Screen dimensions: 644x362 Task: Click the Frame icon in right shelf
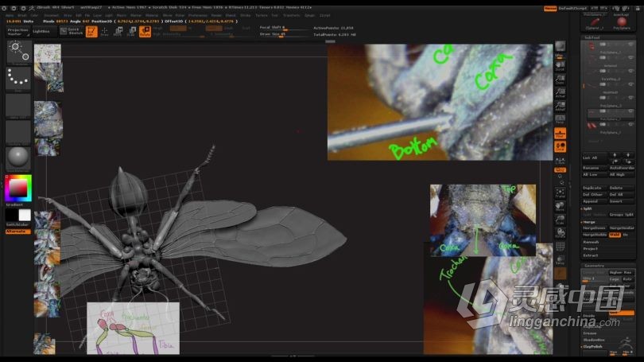click(x=560, y=193)
